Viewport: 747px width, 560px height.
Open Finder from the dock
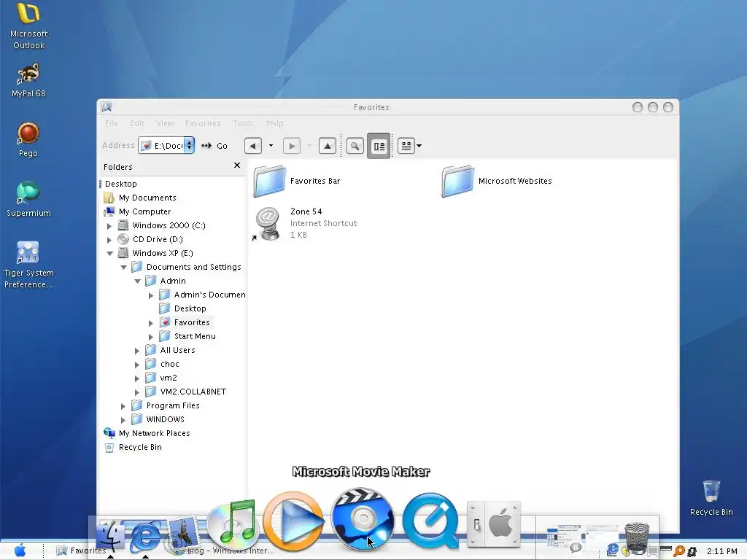[x=110, y=536]
